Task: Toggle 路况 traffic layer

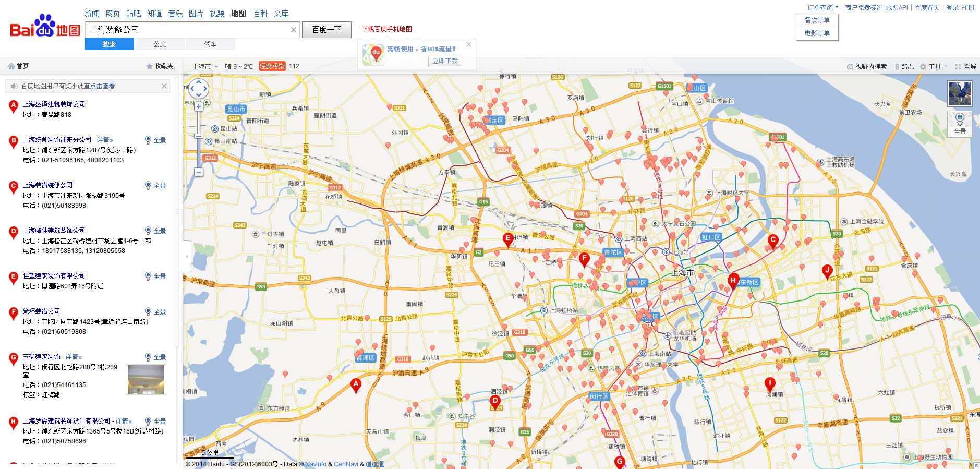Action: tap(904, 67)
